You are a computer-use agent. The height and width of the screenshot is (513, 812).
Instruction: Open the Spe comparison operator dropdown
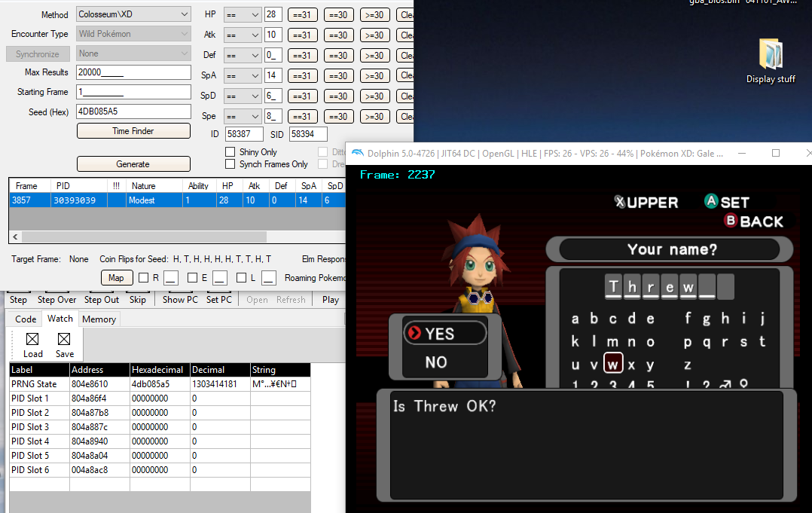tap(243, 117)
